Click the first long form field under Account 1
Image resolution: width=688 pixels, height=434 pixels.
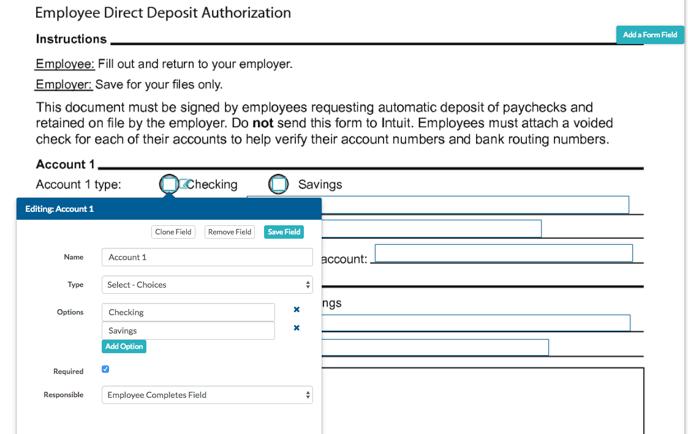[475, 205]
